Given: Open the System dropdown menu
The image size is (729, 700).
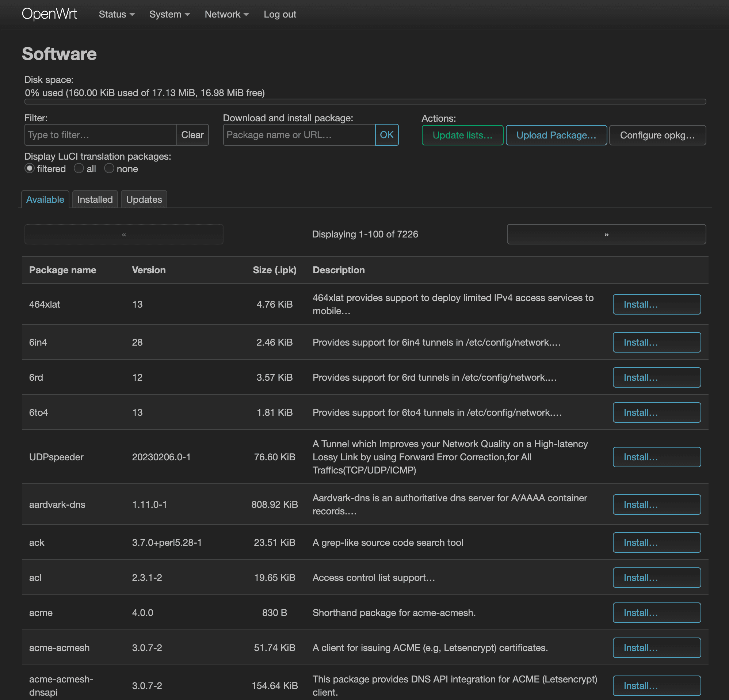Looking at the screenshot, I should coord(169,15).
